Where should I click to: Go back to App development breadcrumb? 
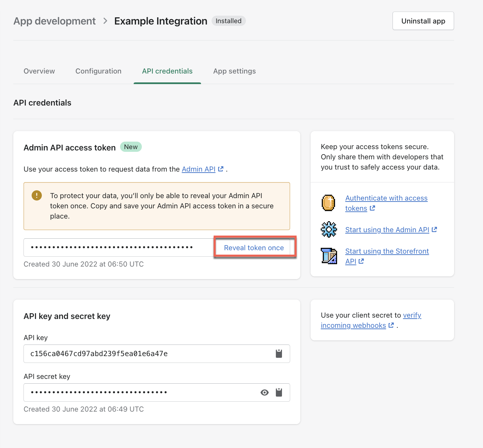click(54, 21)
